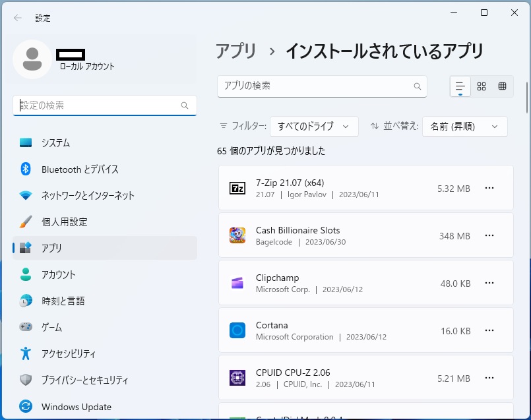
Task: Open the すべてのドライブ filter dropdown
Action: pyautogui.click(x=314, y=127)
